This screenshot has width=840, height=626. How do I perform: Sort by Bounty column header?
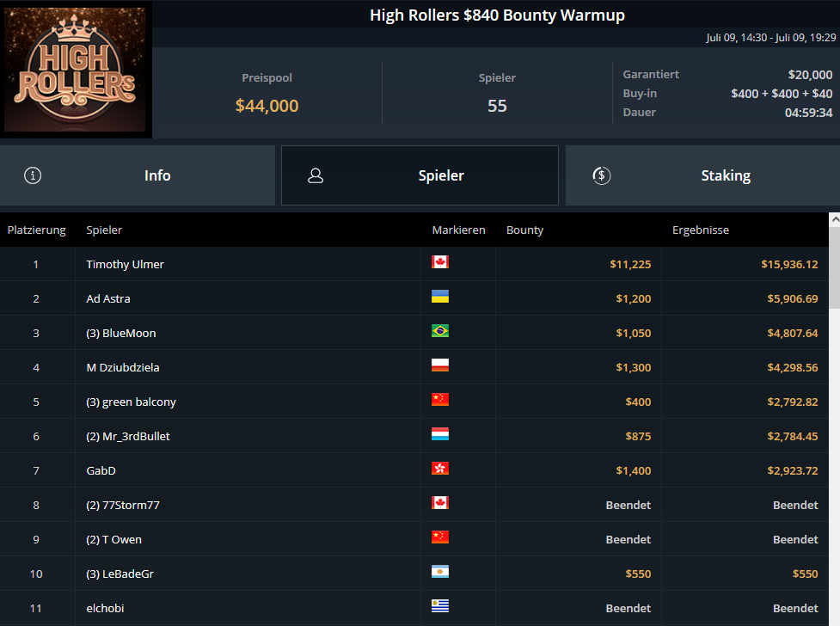524,230
